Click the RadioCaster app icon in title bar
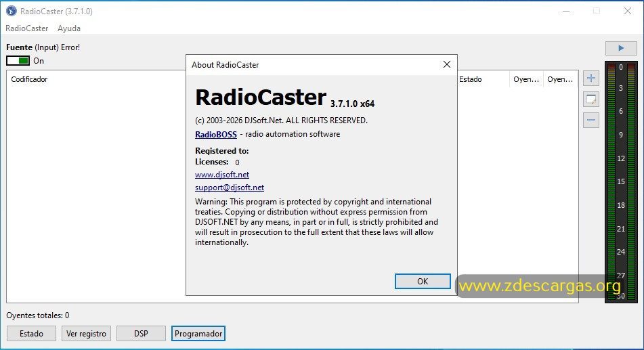 tap(11, 11)
